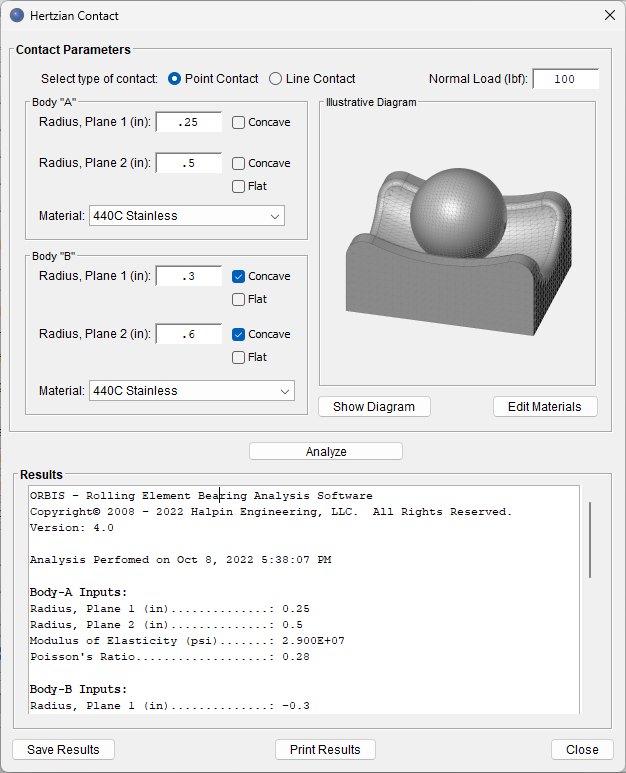Enable Concave for Body A Plane 1
The width and height of the screenshot is (626, 773).
pyautogui.click(x=239, y=123)
